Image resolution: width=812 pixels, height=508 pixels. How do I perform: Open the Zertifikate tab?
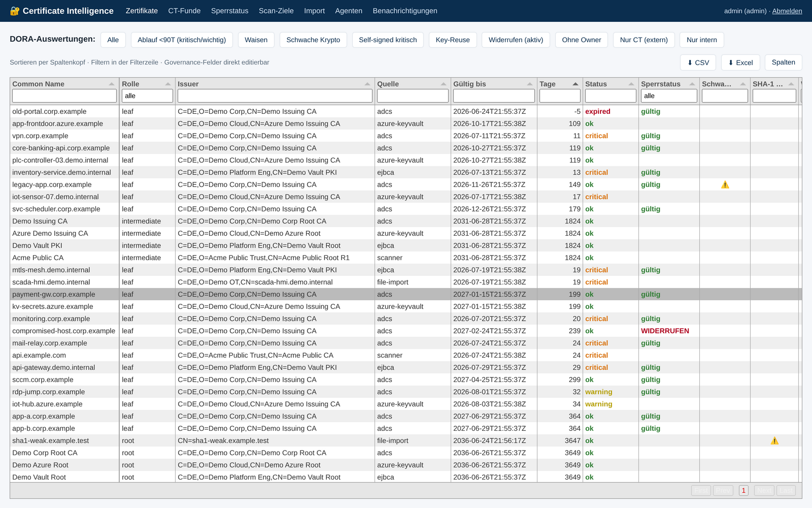click(x=142, y=11)
